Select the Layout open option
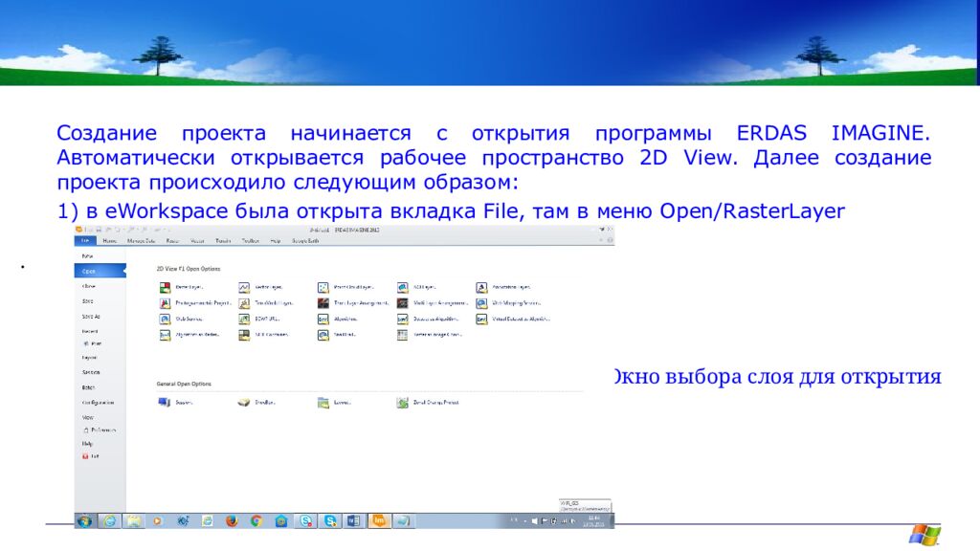This screenshot has height=551, width=980. point(335,403)
